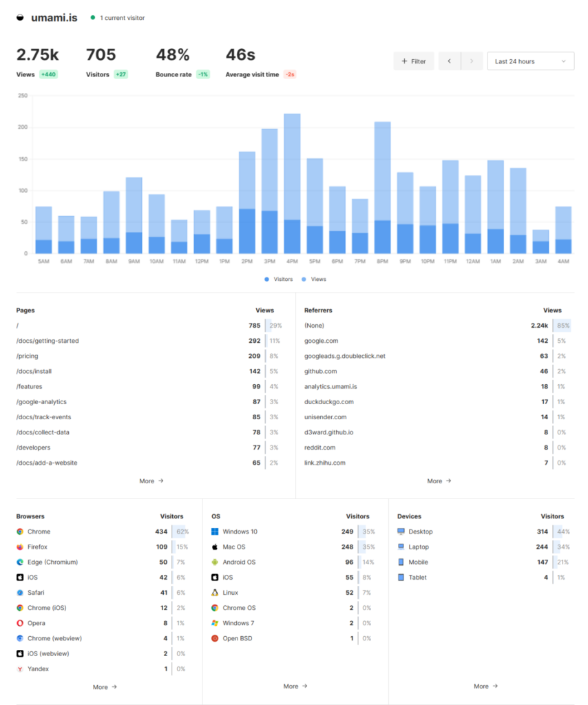Show More browsers
The image size is (588, 705).
(105, 687)
